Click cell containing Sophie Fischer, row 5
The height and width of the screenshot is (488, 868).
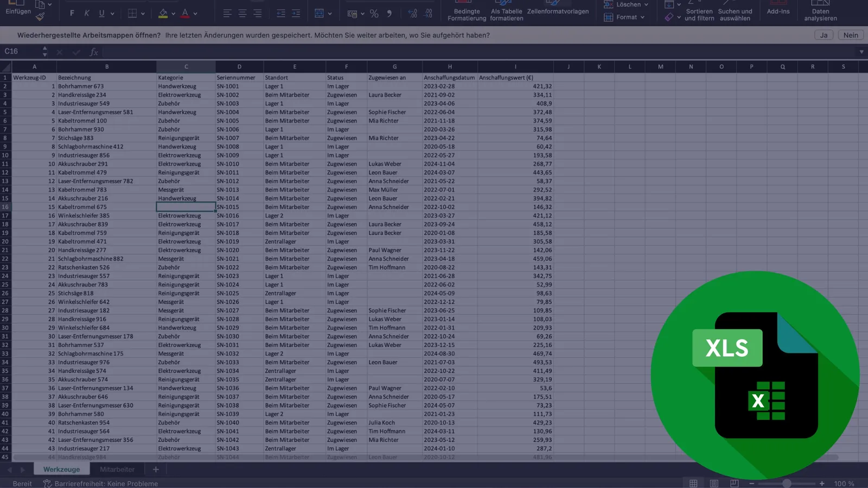[x=394, y=112]
